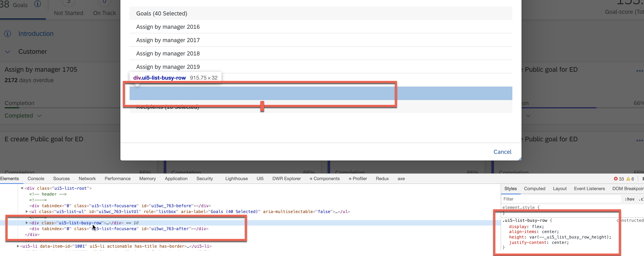Click the yellow warning count icon
644x256 pixels.
pyautogui.click(x=628, y=179)
